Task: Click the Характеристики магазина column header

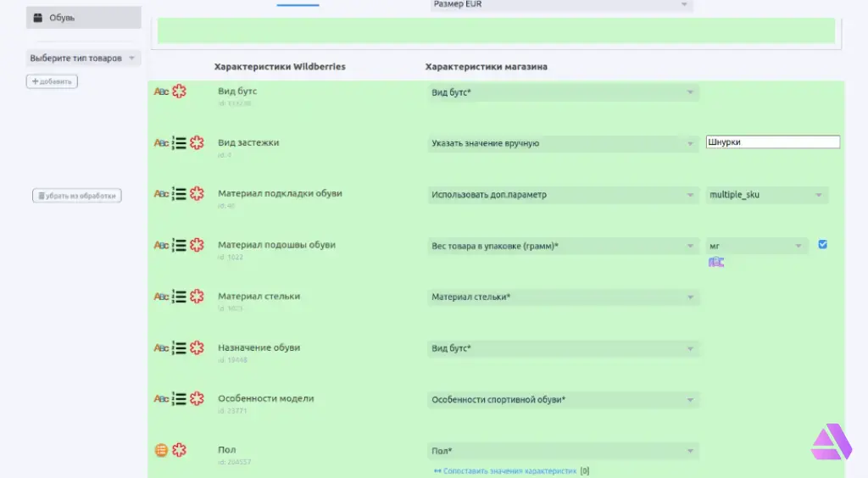Action: pyautogui.click(x=486, y=66)
